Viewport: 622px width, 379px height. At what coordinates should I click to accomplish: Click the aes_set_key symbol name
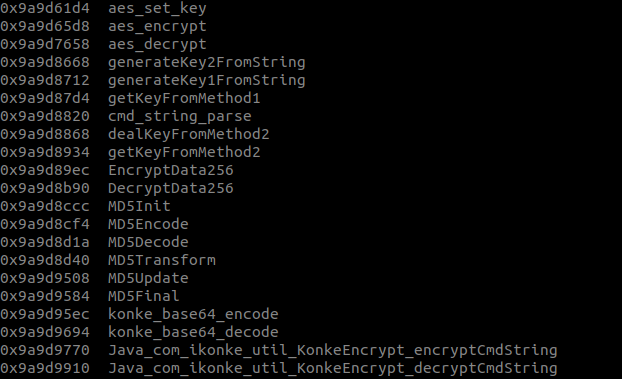tap(157, 9)
